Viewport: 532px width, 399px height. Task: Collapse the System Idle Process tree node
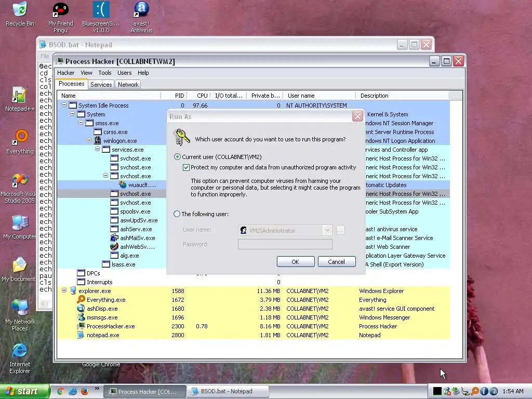[64, 105]
